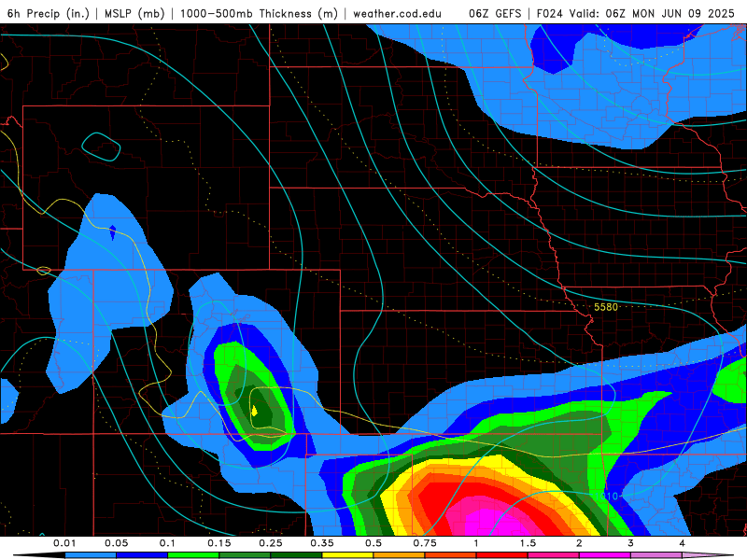The image size is (747, 560).
Task: Click the dark green 0.25–0.35 legend segment
Action: (296, 555)
